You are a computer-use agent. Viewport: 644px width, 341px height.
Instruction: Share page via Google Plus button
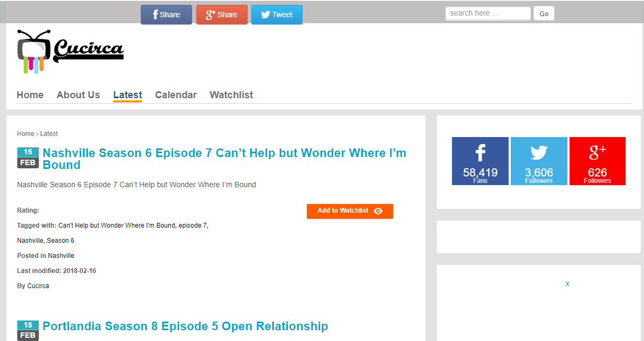click(222, 15)
